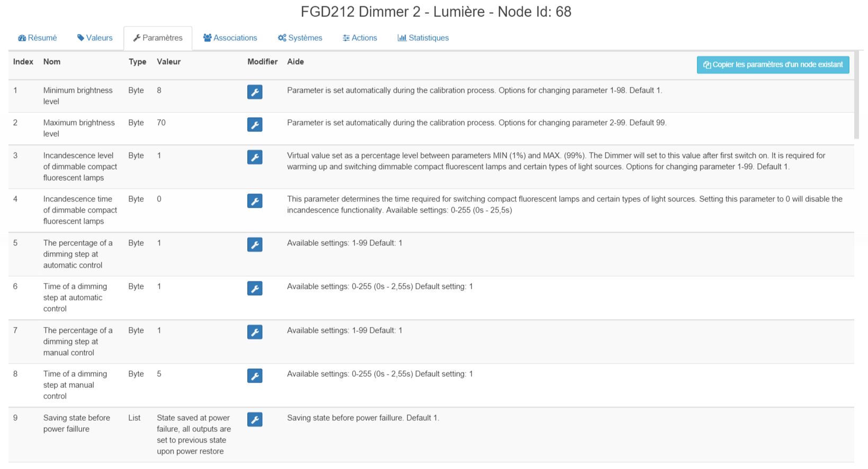Click value 0 of Incandescence time parameter
The width and height of the screenshot is (868, 469).
(159, 199)
